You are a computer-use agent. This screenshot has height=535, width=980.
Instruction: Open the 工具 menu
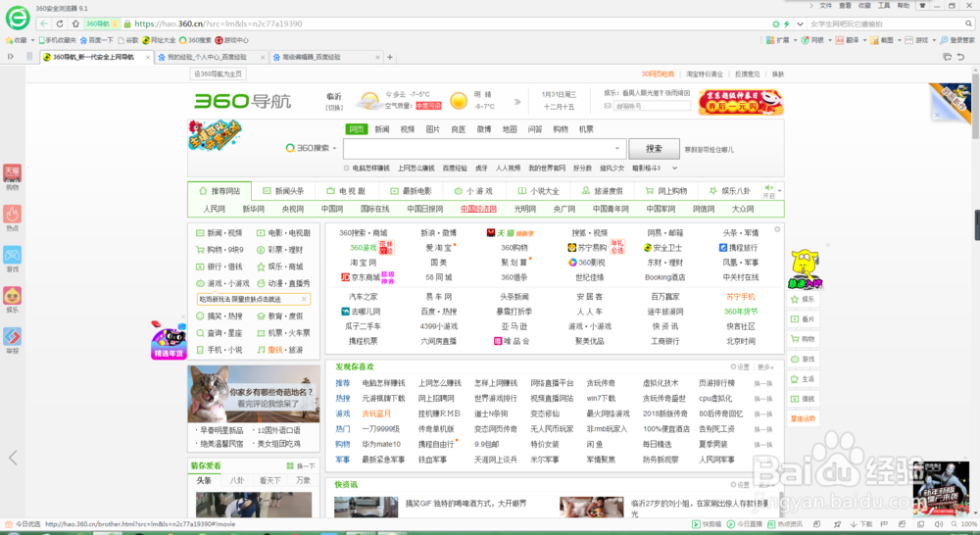click(884, 6)
